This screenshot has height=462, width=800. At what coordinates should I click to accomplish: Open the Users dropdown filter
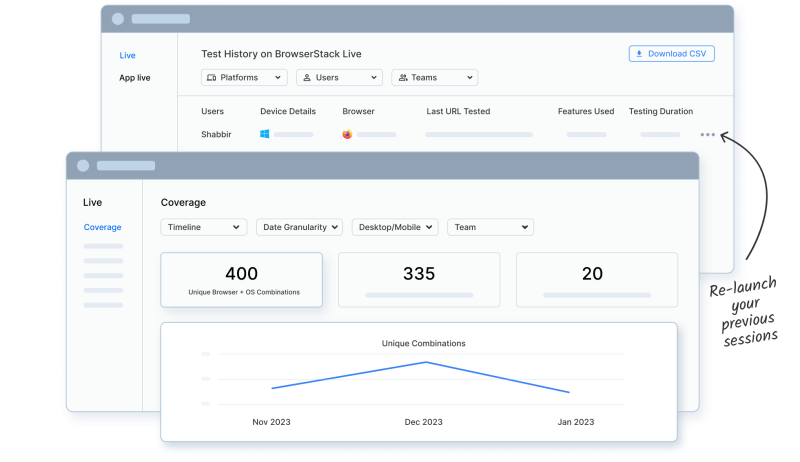pos(339,78)
